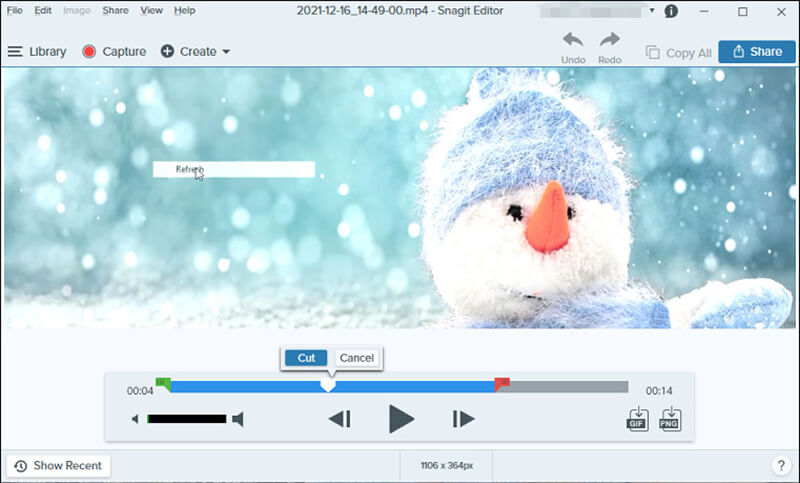Click the red Capture record icon
Viewport: 800px width, 483px height.
(x=89, y=52)
